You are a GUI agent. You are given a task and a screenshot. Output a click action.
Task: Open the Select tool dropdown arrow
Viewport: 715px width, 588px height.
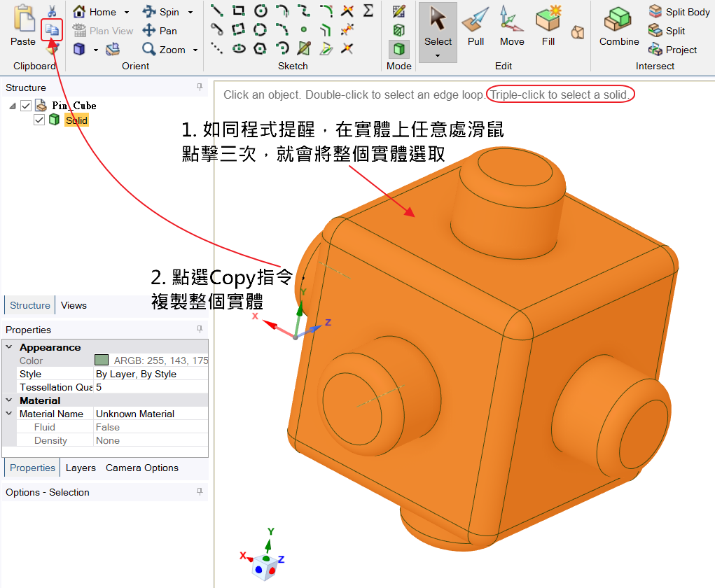point(438,55)
